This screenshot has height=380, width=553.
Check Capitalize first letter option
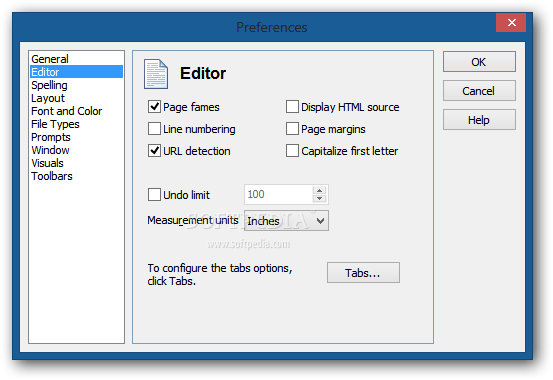[x=292, y=151]
